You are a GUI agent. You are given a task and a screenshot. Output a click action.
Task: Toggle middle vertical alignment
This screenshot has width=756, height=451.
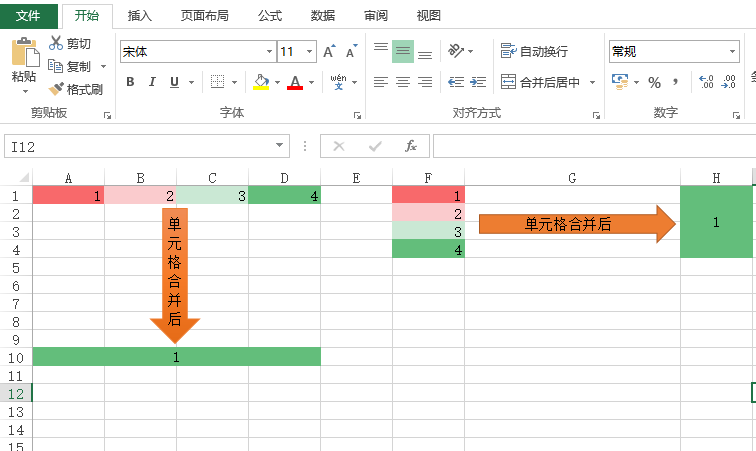[403, 51]
